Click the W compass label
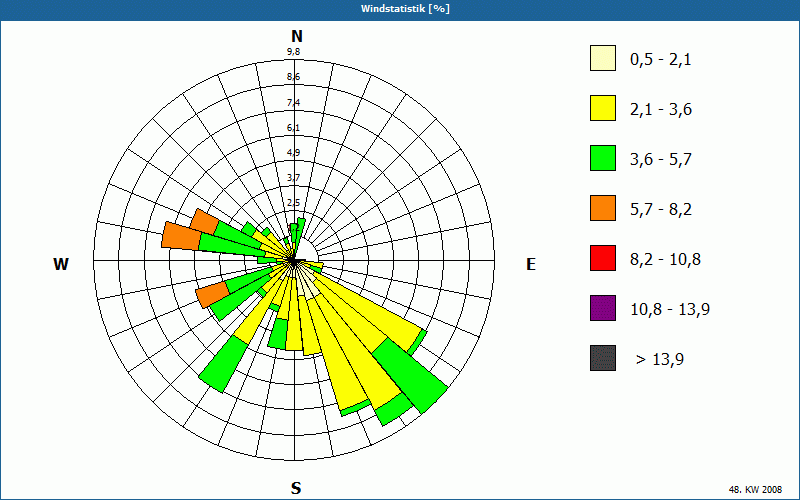This screenshot has width=800, height=500. (61, 264)
